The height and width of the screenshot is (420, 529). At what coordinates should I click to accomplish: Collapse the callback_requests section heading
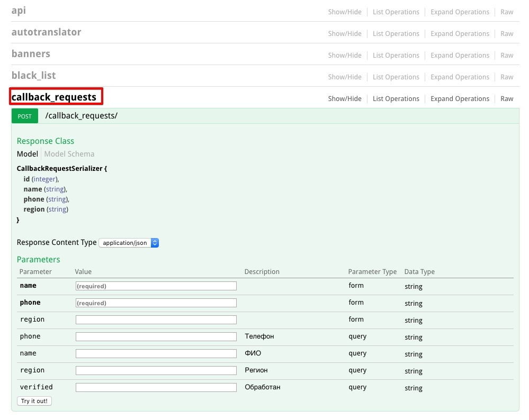click(54, 97)
